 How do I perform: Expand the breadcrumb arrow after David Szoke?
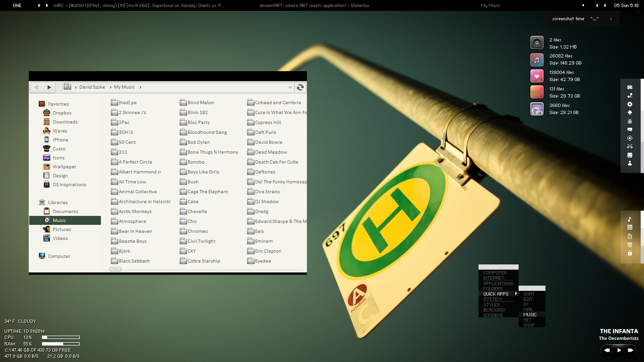(x=110, y=87)
